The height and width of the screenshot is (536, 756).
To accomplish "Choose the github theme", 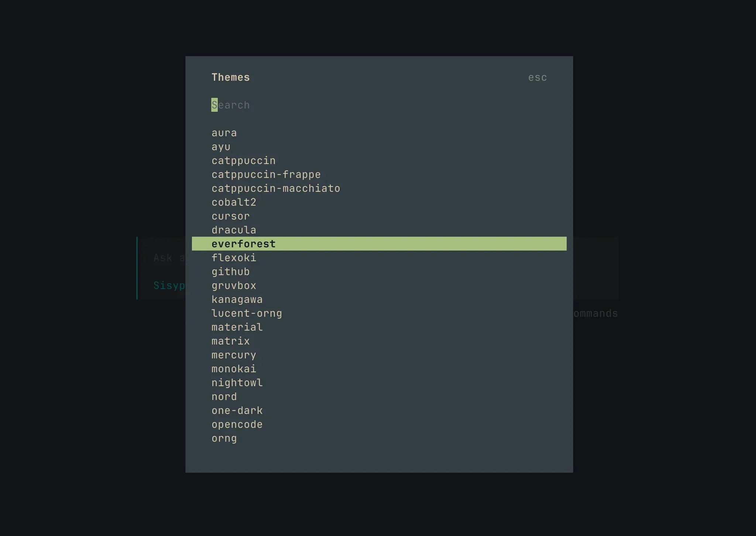I will tap(230, 272).
